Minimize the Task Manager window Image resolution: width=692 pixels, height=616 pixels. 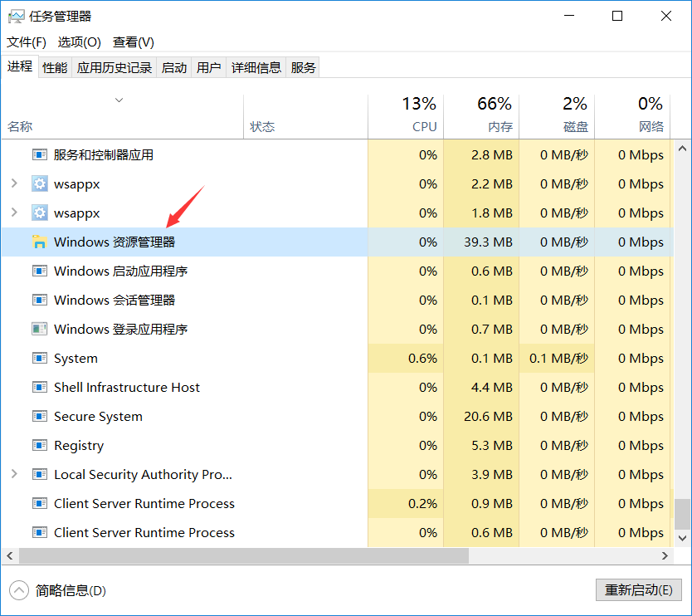(x=569, y=16)
